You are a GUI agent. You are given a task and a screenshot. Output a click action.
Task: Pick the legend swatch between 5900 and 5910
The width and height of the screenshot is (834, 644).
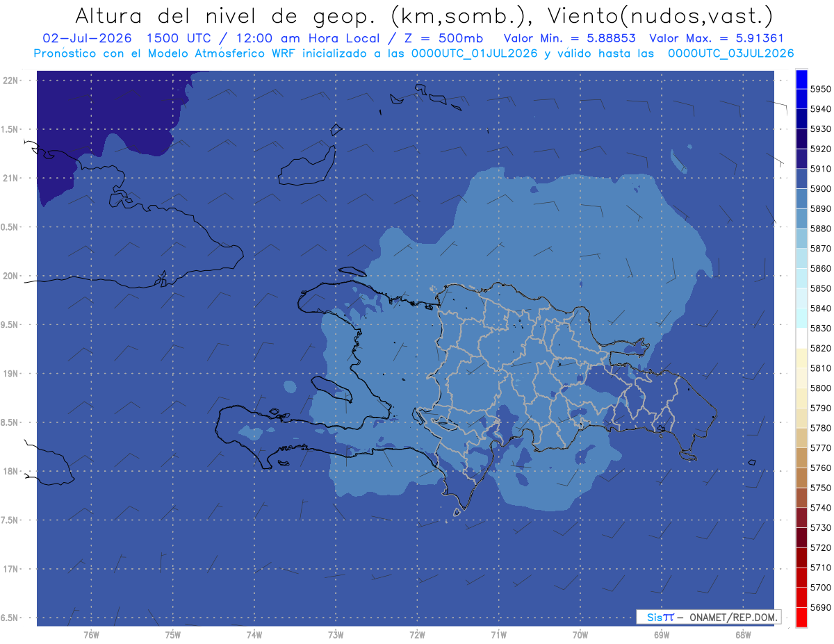[x=801, y=179]
